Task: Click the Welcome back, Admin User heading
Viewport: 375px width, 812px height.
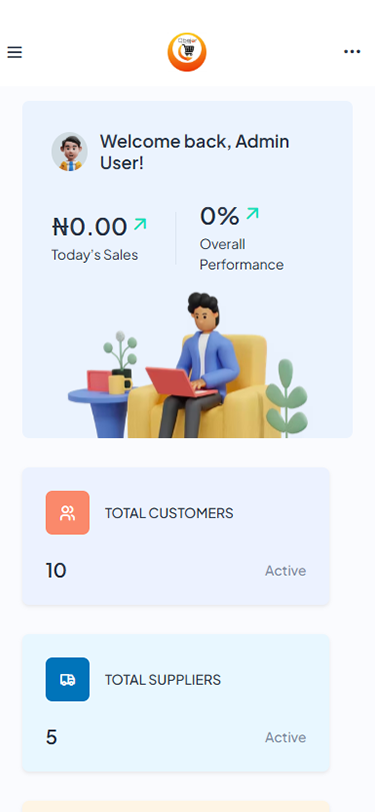Action: pyautogui.click(x=195, y=152)
